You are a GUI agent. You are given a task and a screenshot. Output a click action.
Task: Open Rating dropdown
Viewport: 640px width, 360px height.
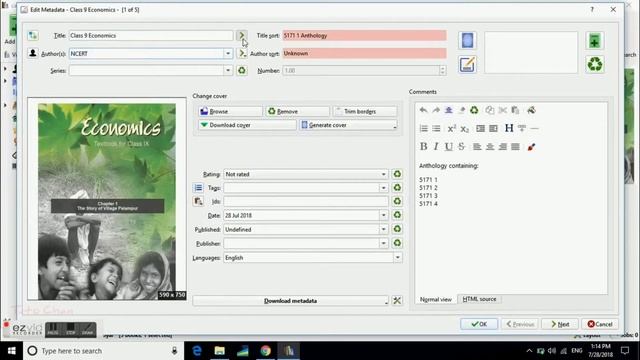pos(383,174)
